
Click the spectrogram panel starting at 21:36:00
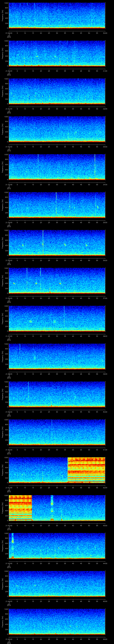[x=57, y=280]
